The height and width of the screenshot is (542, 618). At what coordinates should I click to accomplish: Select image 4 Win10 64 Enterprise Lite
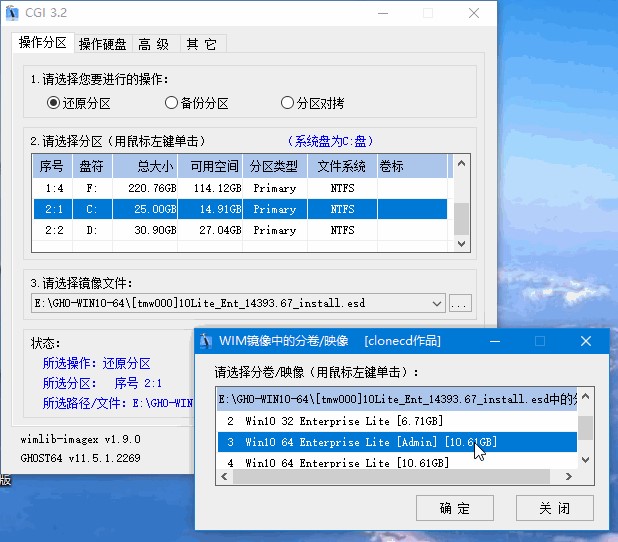(x=397, y=462)
